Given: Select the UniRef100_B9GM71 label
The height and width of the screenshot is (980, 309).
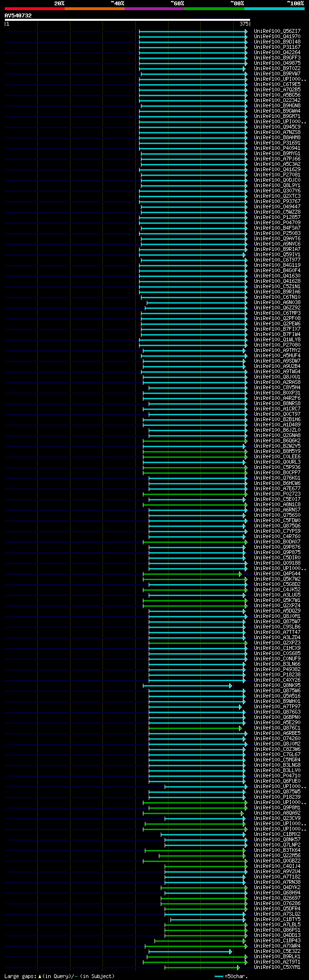Looking at the screenshot, I should [277, 116].
